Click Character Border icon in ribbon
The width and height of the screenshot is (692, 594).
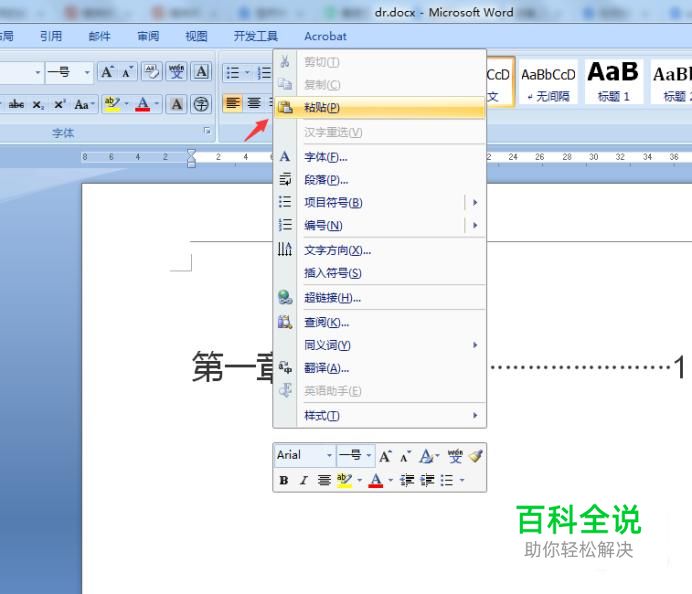(201, 72)
